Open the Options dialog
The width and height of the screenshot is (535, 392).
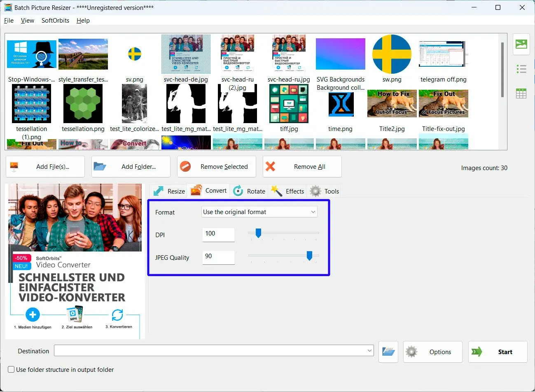click(433, 352)
